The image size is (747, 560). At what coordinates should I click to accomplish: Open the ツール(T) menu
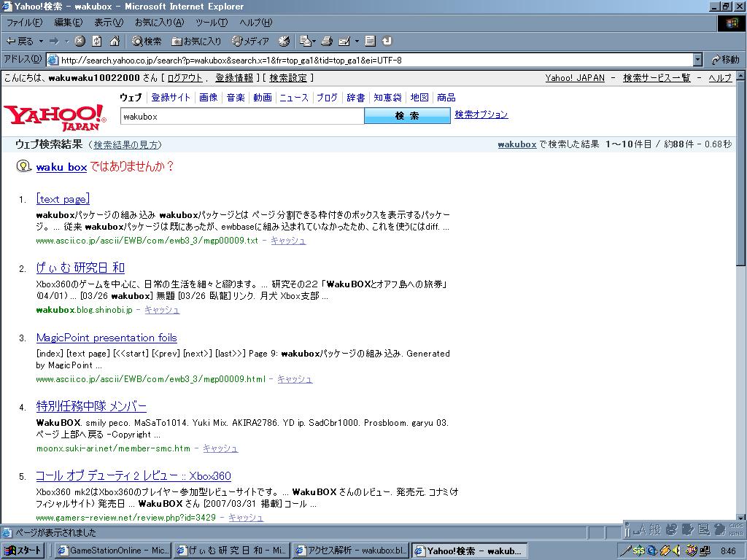(212, 23)
